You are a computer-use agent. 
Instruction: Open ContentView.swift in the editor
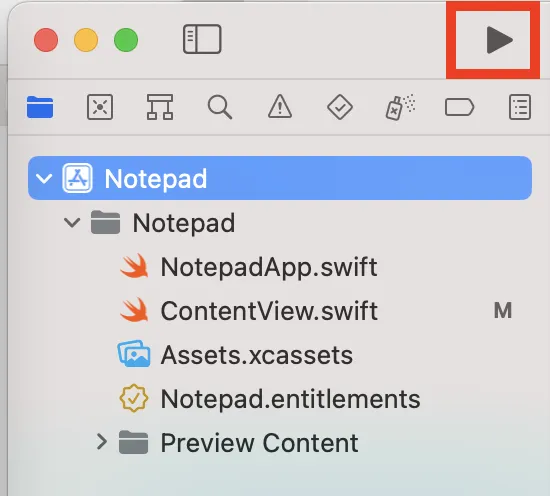pyautogui.click(x=249, y=311)
